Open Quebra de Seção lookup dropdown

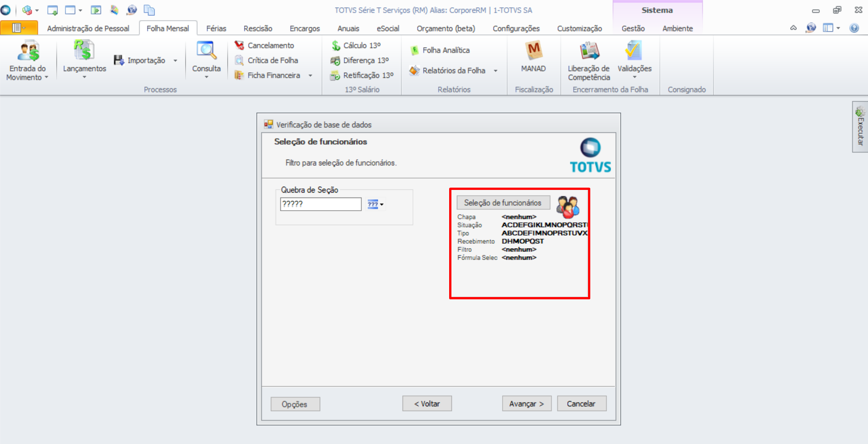click(375, 204)
